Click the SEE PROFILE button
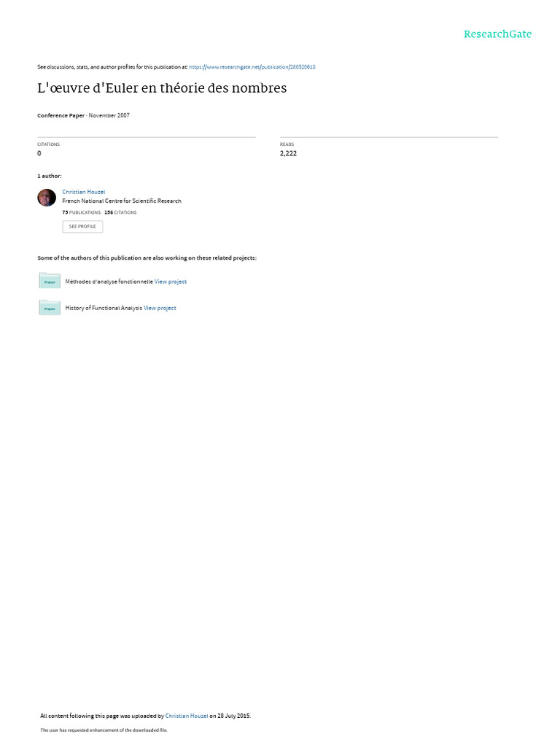The width and height of the screenshot is (560, 747). coord(82,226)
